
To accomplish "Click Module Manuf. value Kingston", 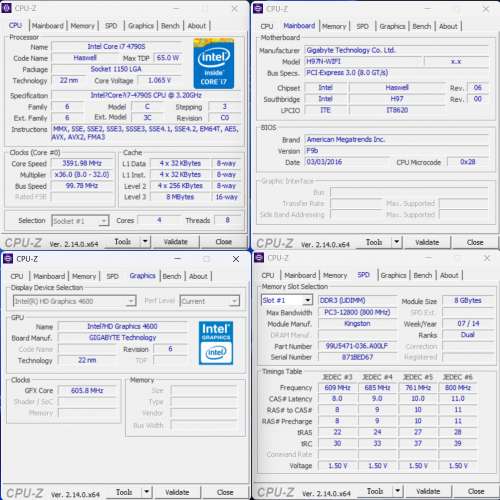I will tap(357, 324).
